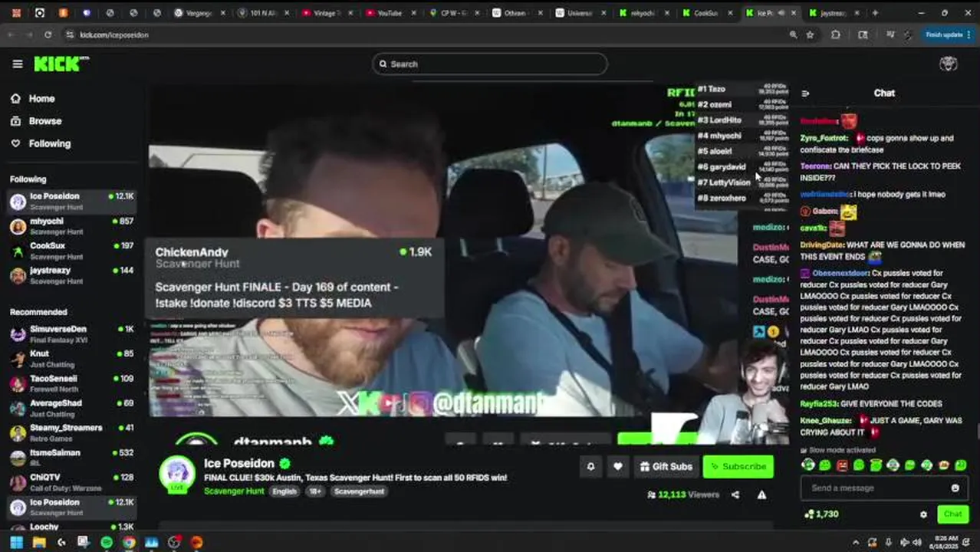
Task: Click Knee_Ghauze username in chat
Action: (x=825, y=421)
